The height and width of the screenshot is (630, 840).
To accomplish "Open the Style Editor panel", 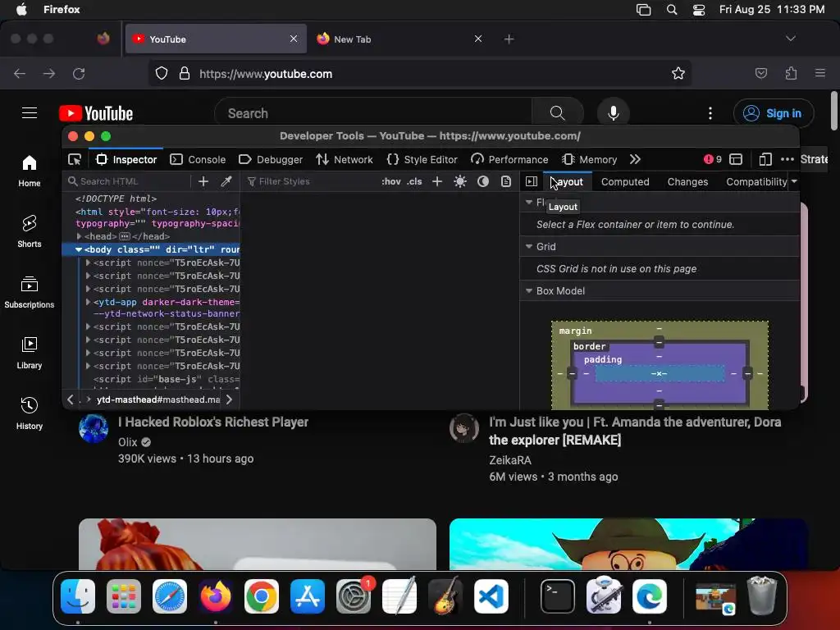I will pos(422,160).
